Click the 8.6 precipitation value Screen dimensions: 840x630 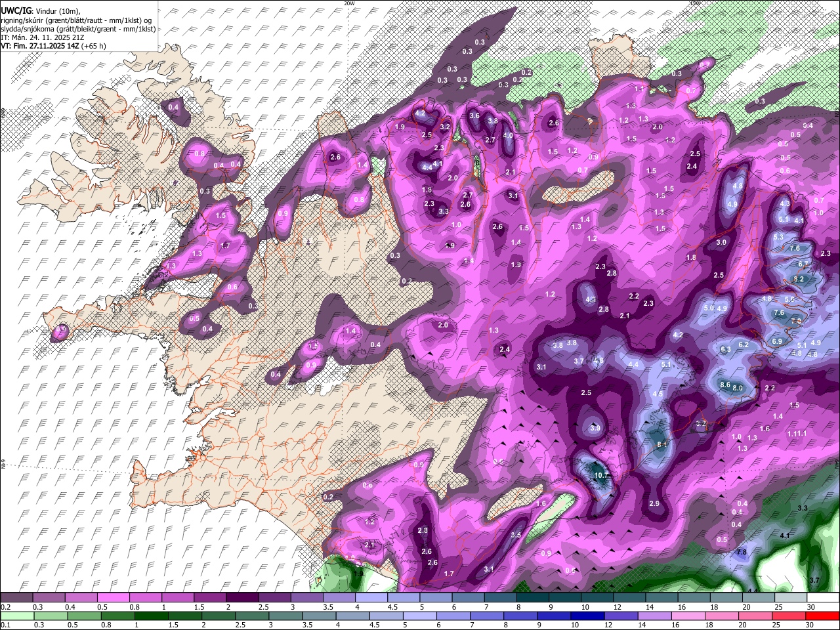coord(725,385)
